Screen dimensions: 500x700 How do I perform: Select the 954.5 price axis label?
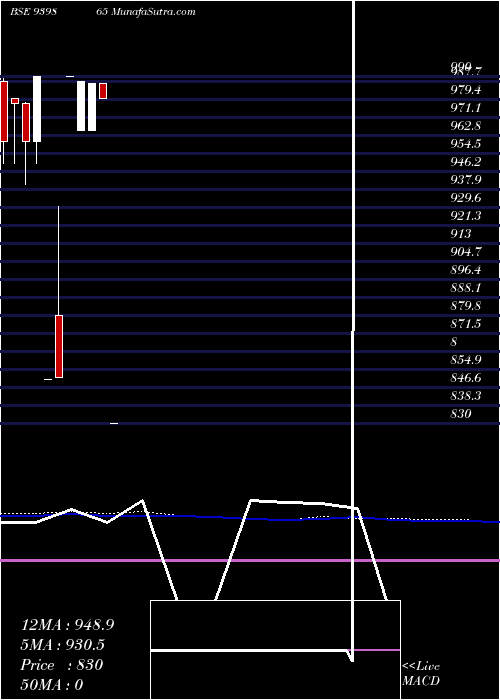coord(466,144)
